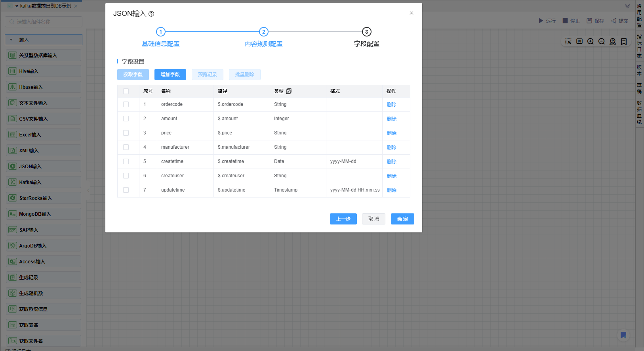Select the marquee selection tool icon
This screenshot has width=644, height=351.
point(568,42)
